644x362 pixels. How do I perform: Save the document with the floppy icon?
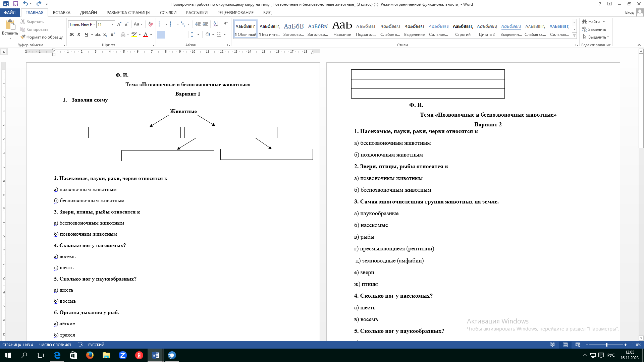tap(16, 4)
